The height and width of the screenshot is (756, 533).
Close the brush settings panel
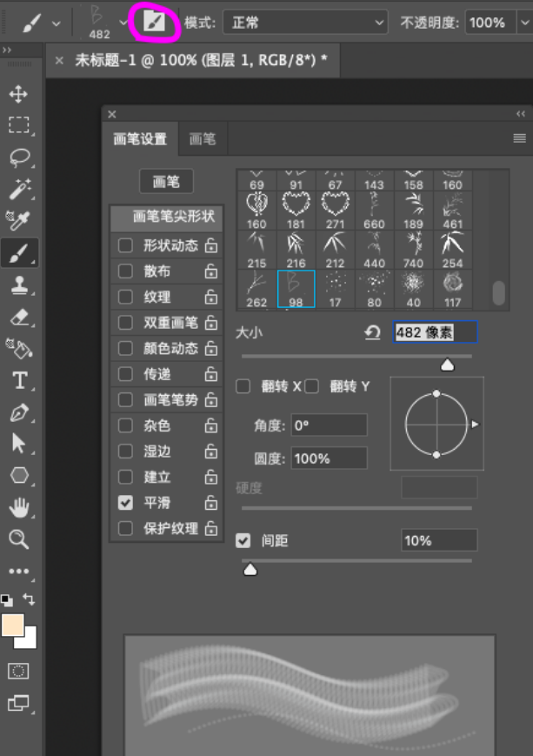pyautogui.click(x=112, y=114)
